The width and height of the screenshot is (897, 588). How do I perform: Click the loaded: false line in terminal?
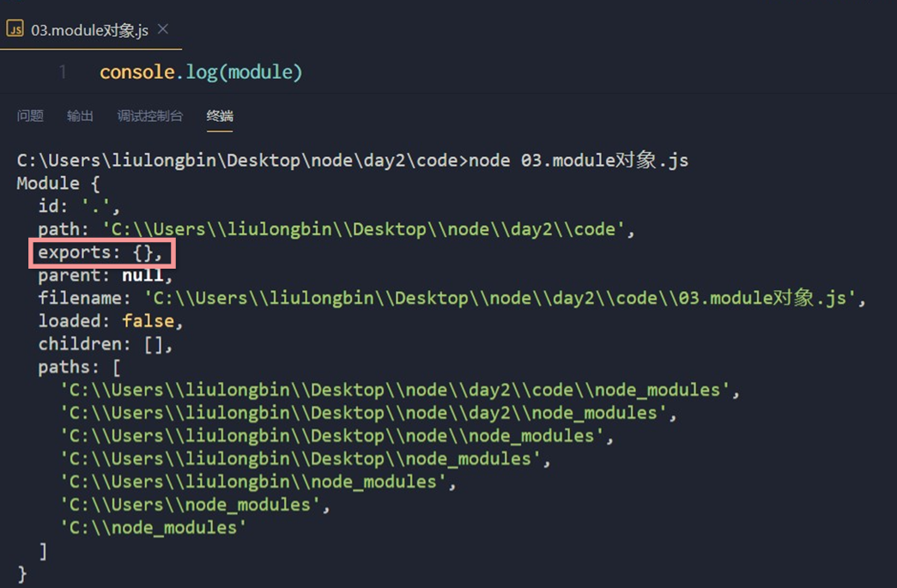111,321
